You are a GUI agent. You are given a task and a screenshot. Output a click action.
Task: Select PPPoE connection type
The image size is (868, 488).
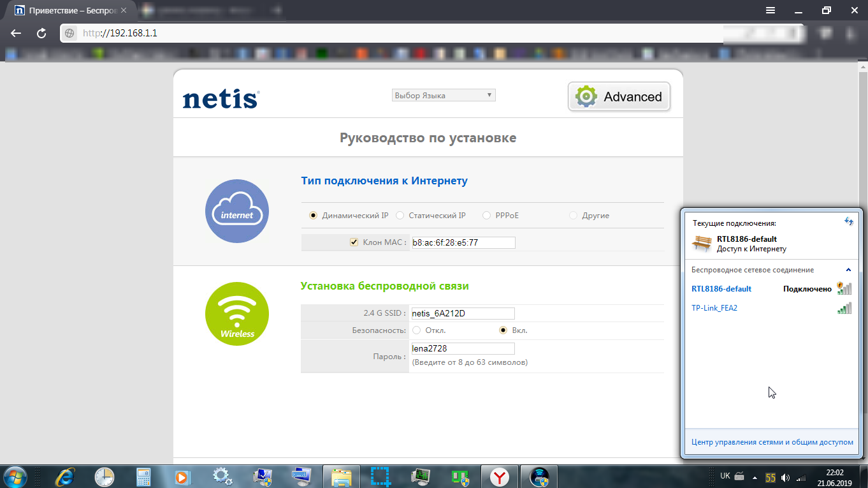pyautogui.click(x=487, y=216)
